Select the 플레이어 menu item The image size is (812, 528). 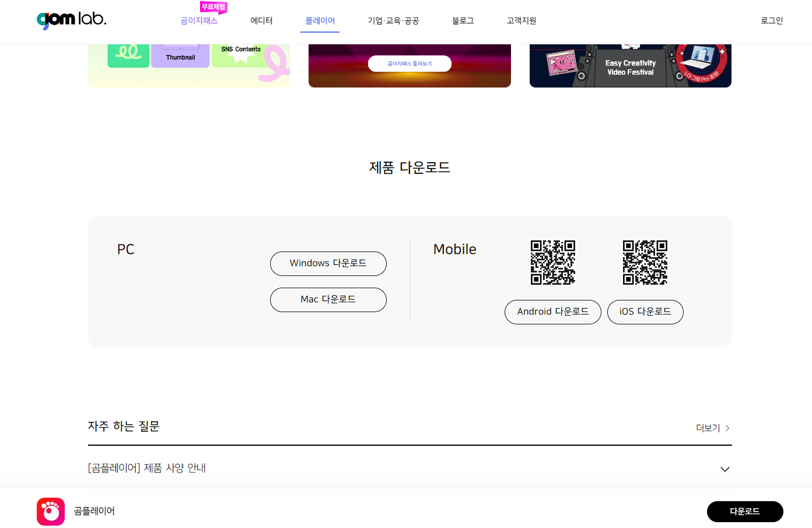(320, 21)
